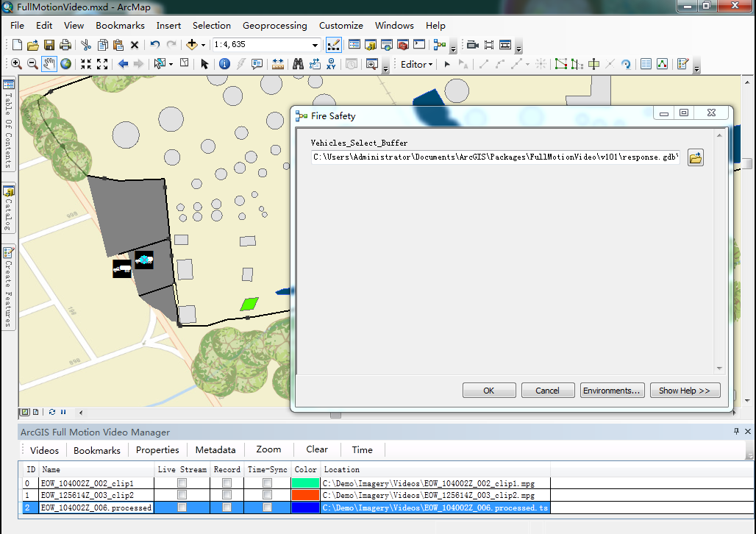This screenshot has height=534, width=756.
Task: Select the Select Elements black arrow tool
Action: pyautogui.click(x=204, y=64)
